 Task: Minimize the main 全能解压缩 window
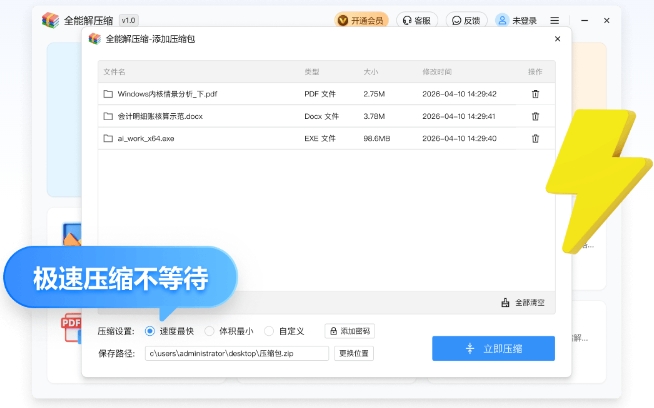click(584, 20)
